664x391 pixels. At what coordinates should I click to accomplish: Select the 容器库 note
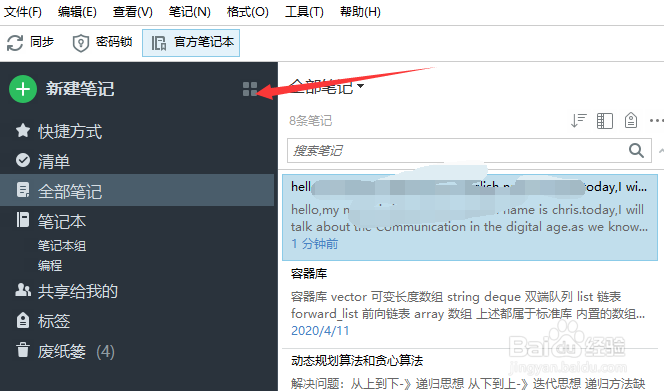(470, 304)
